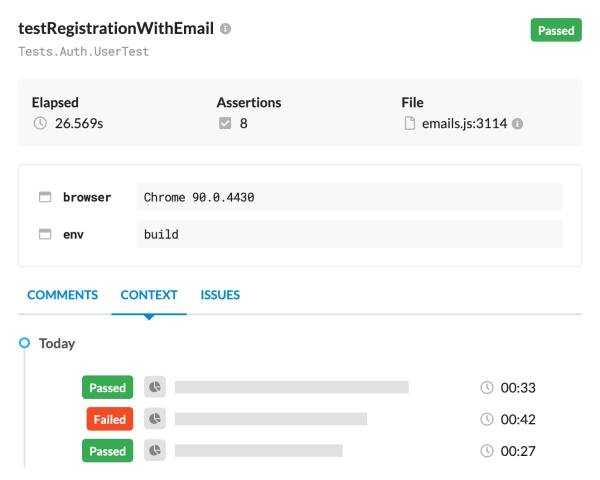Click clock icon beside 00:42 duration
600x480 pixels.
487,419
